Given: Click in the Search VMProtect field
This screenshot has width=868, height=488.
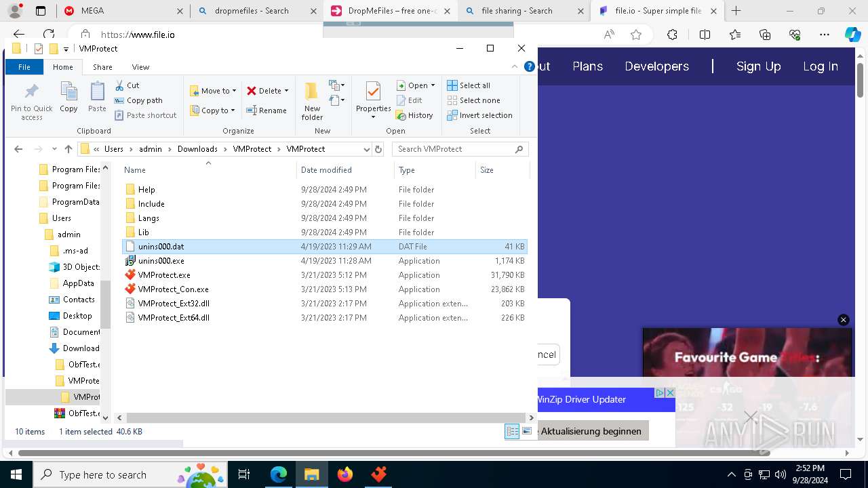Looking at the screenshot, I should [454, 149].
